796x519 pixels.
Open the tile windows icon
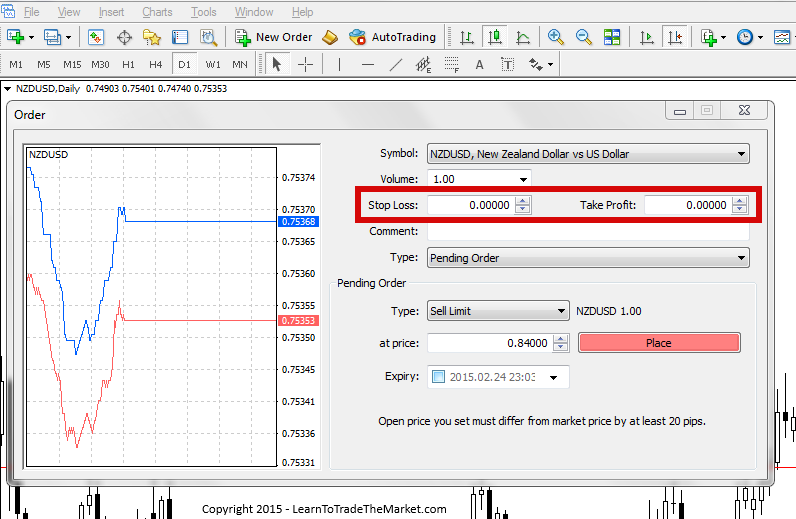tap(612, 37)
